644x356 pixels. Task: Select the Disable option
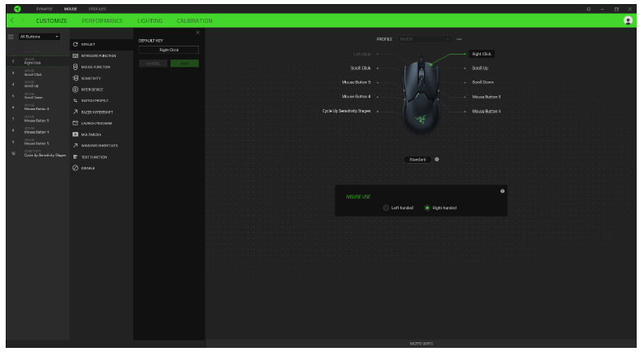point(101,168)
